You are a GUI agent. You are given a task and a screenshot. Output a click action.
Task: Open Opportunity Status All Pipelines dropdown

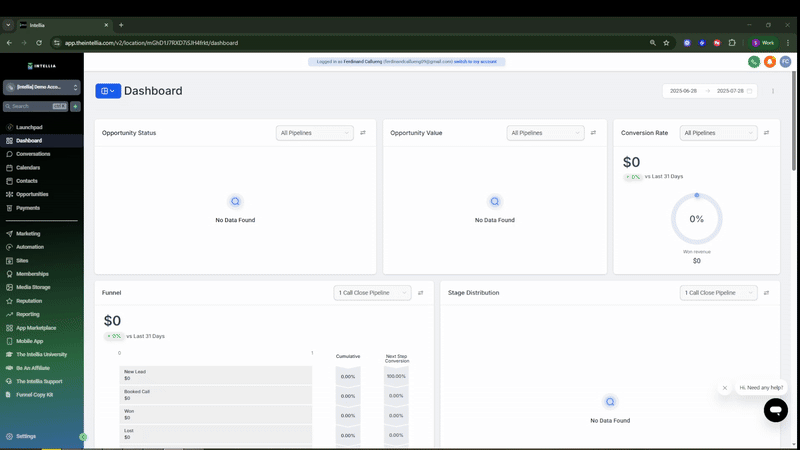(314, 133)
